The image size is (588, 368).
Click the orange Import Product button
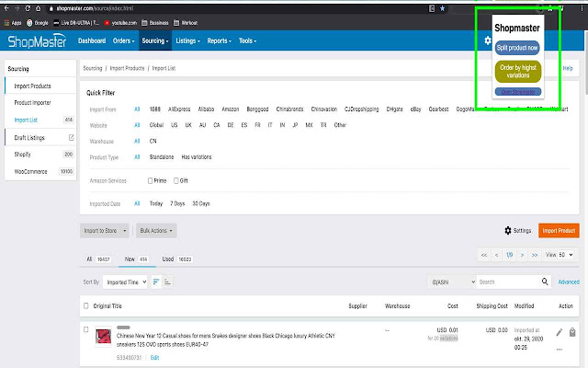(559, 231)
